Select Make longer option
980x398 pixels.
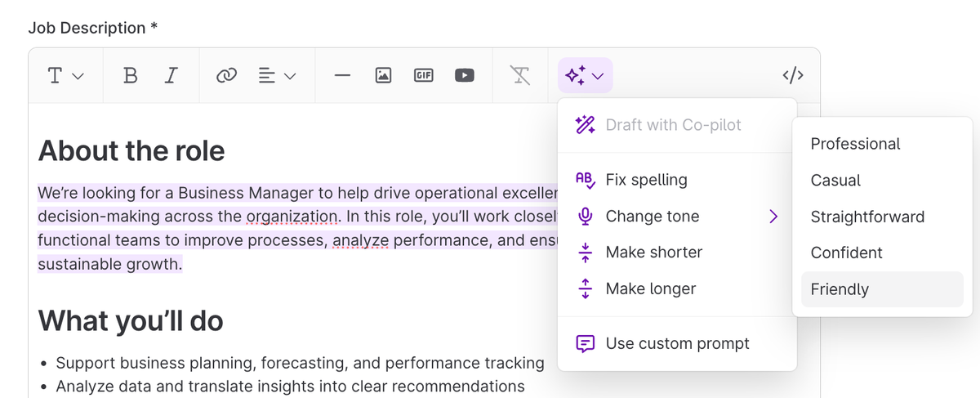pos(650,288)
